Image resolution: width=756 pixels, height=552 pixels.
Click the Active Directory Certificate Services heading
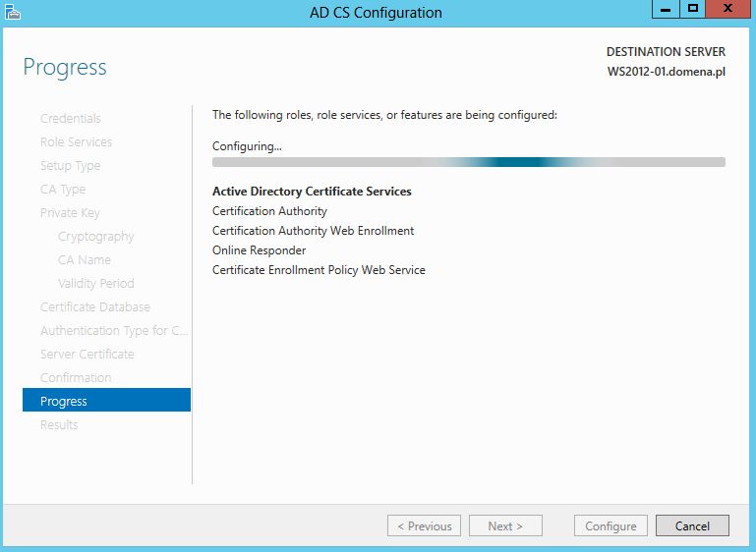coord(312,192)
